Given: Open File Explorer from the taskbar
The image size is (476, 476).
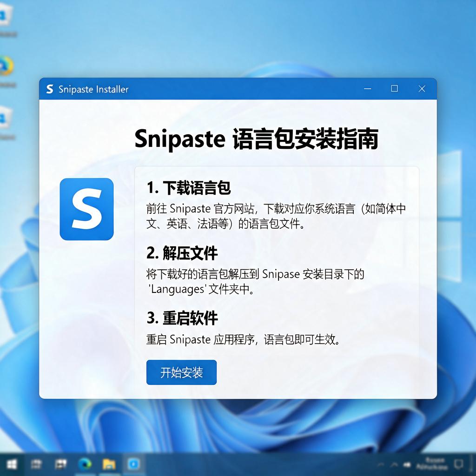Looking at the screenshot, I should [109, 464].
